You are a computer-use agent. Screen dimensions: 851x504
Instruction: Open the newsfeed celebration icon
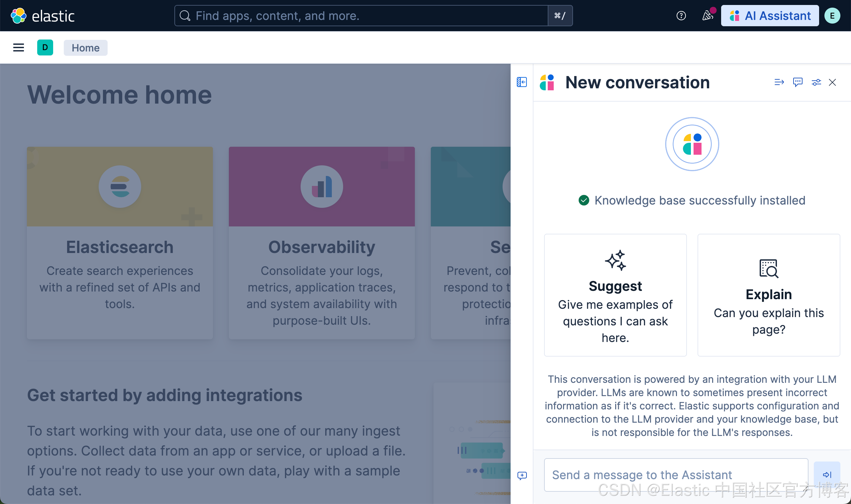pyautogui.click(x=707, y=16)
